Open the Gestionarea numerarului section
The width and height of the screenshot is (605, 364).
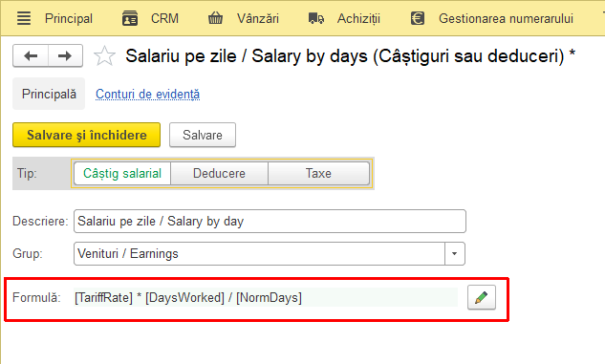[x=506, y=18]
